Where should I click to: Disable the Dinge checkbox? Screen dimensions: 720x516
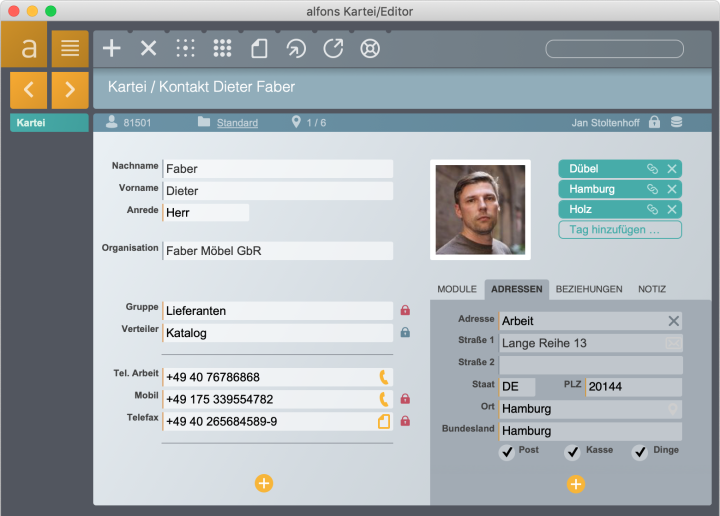(x=639, y=453)
